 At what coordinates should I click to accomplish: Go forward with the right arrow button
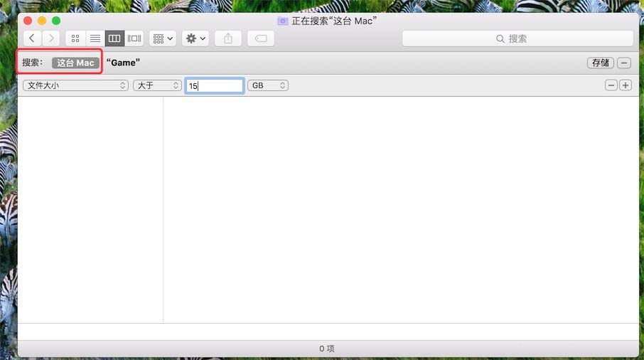pyautogui.click(x=51, y=38)
